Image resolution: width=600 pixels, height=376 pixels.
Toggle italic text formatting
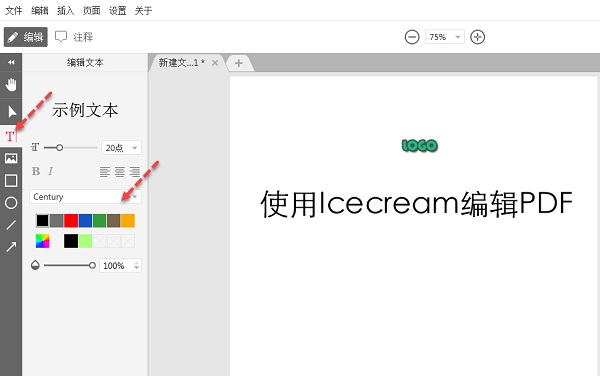click(x=51, y=171)
